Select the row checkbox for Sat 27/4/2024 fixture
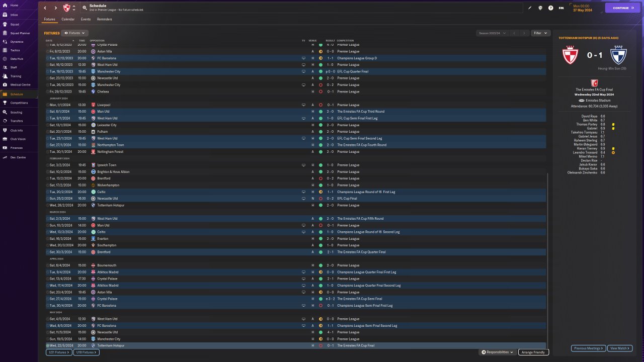The height and width of the screenshot is (362, 644). click(48, 299)
